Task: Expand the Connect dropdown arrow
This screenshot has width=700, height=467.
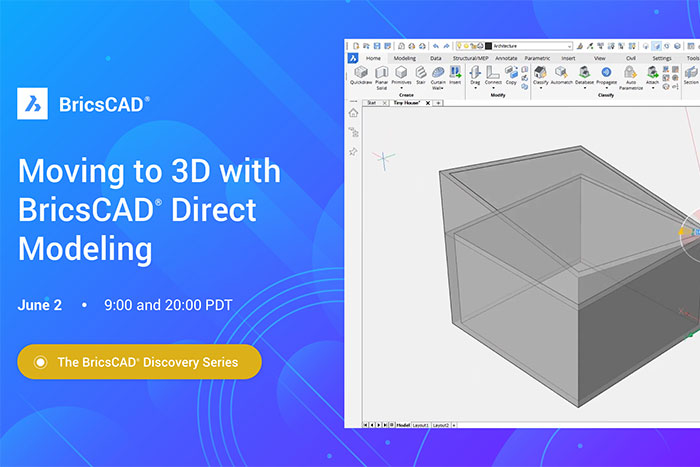Action: [493, 88]
